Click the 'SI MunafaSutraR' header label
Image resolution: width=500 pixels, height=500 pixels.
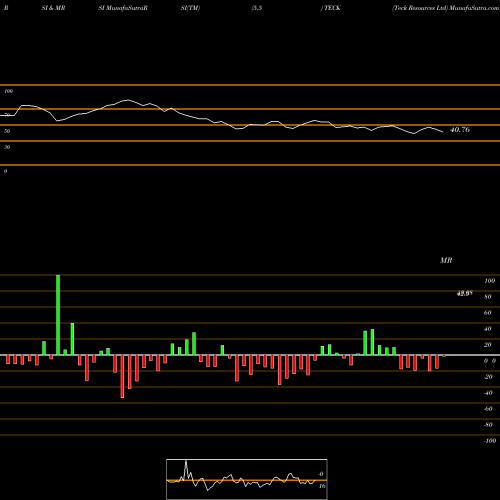[x=123, y=8]
